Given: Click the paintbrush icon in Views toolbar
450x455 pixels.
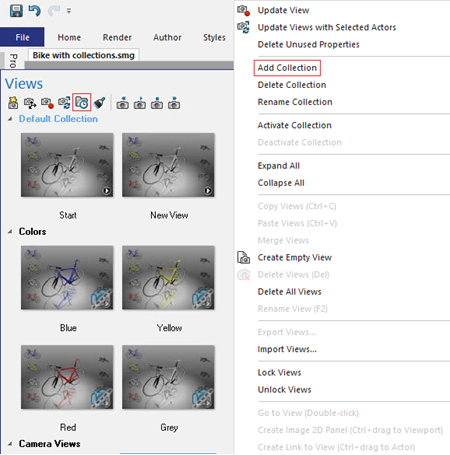Looking at the screenshot, I should pos(99,103).
